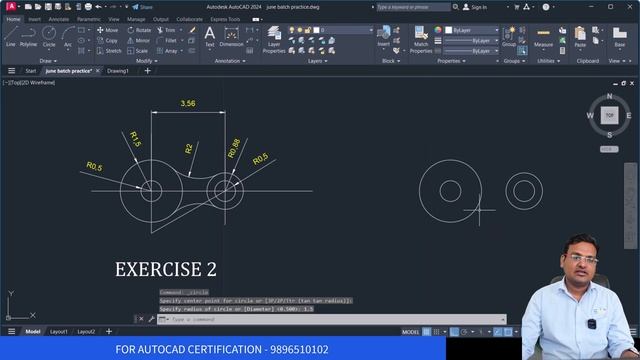Toggle snap mode in status bar
The width and height of the screenshot is (640, 360).
[x=436, y=332]
